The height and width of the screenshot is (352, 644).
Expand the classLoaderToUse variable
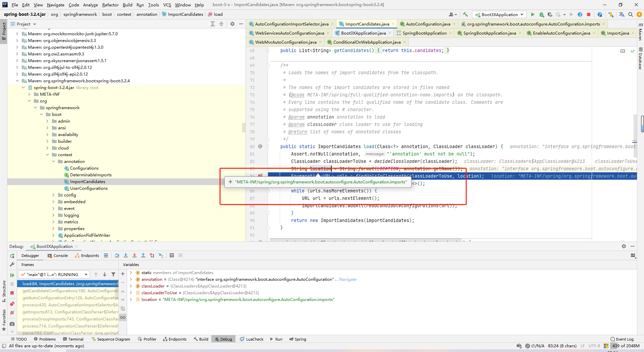(131, 293)
